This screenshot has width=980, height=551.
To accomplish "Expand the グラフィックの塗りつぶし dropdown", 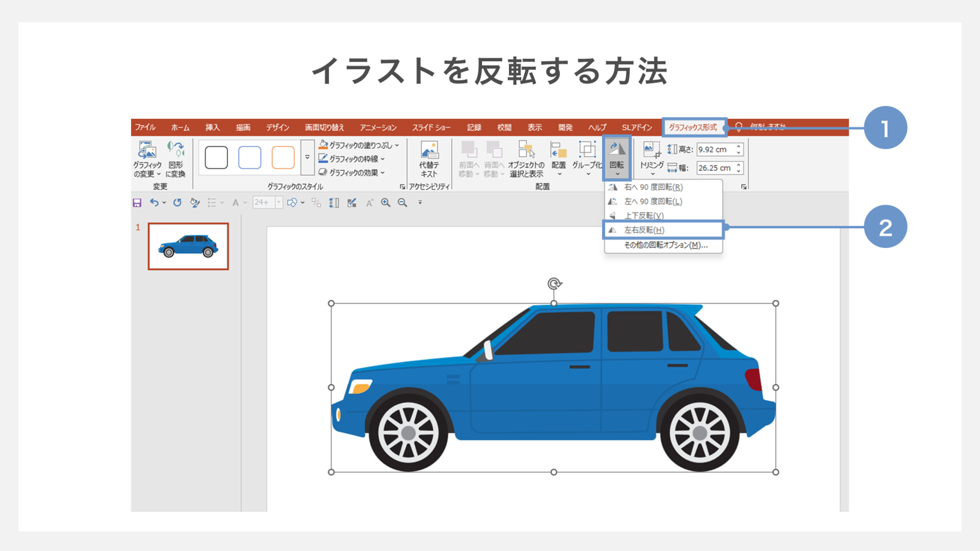I will pyautogui.click(x=397, y=145).
